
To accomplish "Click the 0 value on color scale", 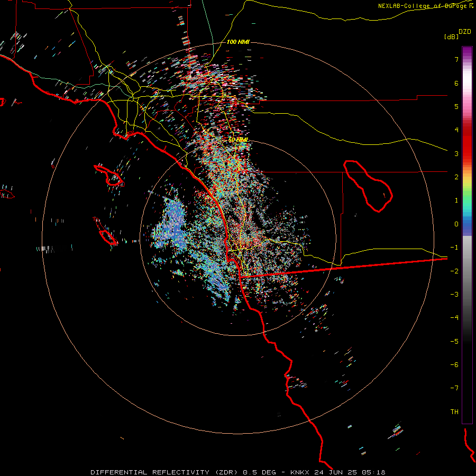I will pyautogui.click(x=456, y=224).
